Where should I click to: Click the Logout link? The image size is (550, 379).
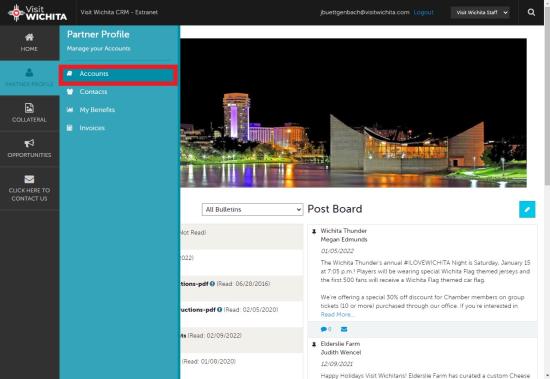click(x=423, y=12)
